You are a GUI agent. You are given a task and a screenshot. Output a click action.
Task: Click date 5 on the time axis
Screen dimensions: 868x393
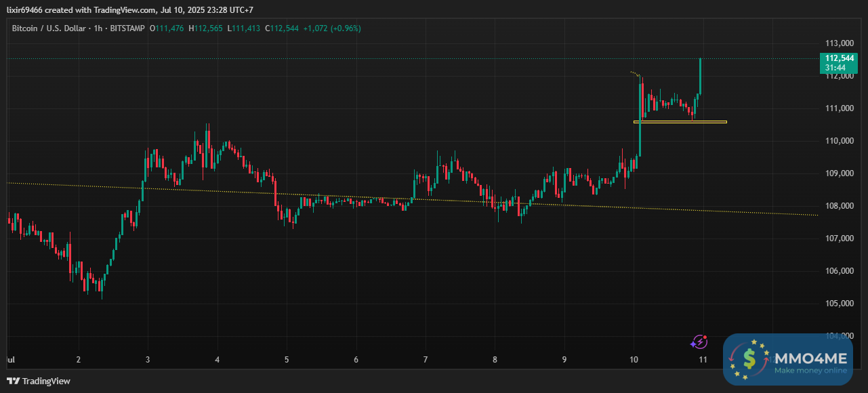tap(287, 359)
